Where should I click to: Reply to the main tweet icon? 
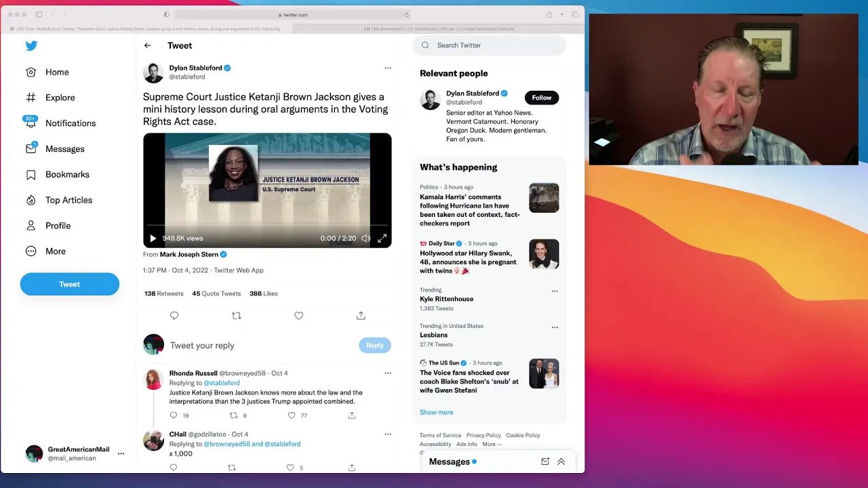click(x=174, y=316)
